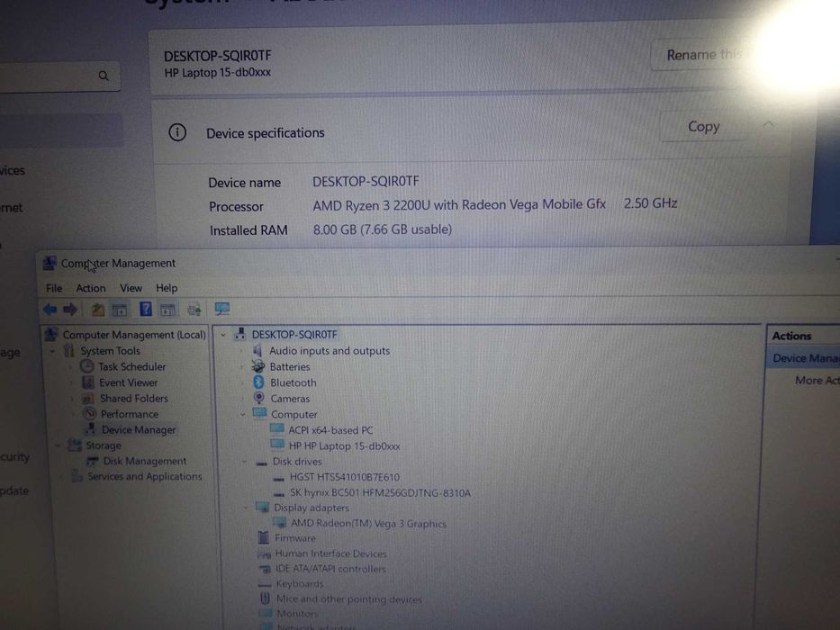Open the Action menu
The height and width of the screenshot is (630, 840).
pos(91,288)
